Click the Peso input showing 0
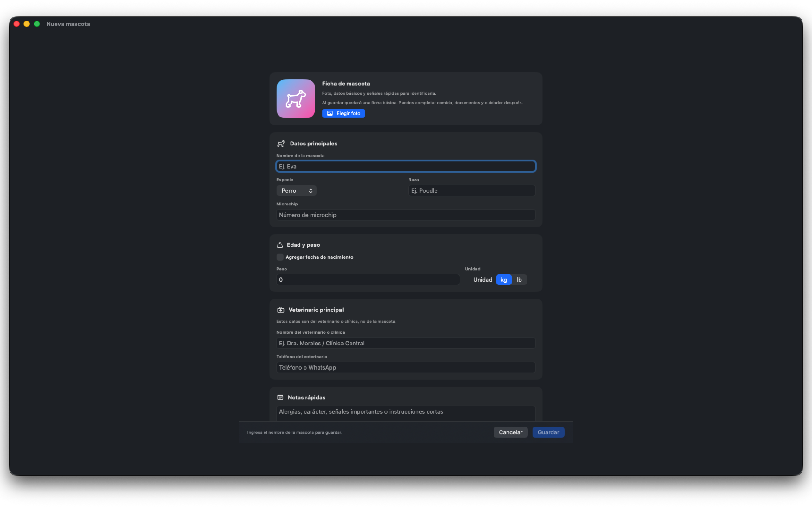Viewport: 812px width, 508px height. coord(368,279)
